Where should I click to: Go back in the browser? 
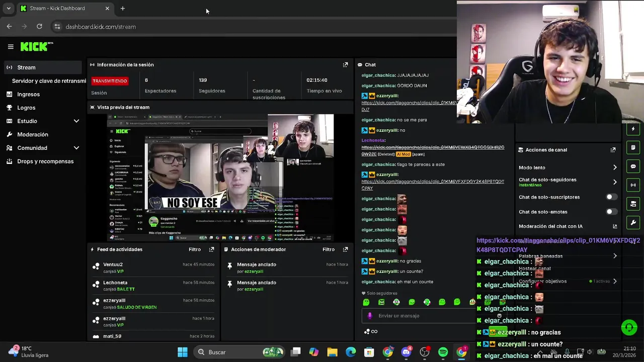pyautogui.click(x=9, y=27)
